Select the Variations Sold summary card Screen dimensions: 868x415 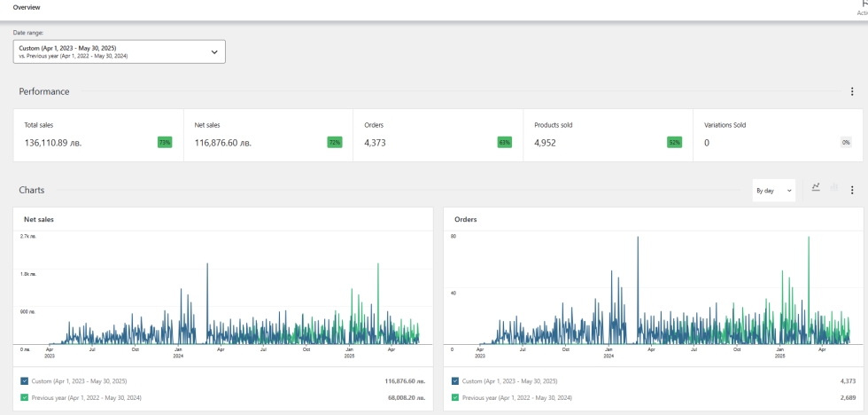778,136
